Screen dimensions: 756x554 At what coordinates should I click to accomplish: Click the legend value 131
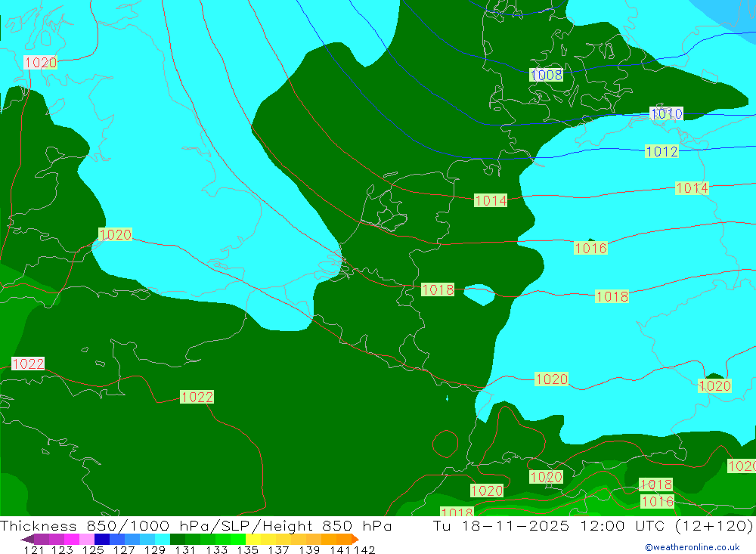[185, 549]
